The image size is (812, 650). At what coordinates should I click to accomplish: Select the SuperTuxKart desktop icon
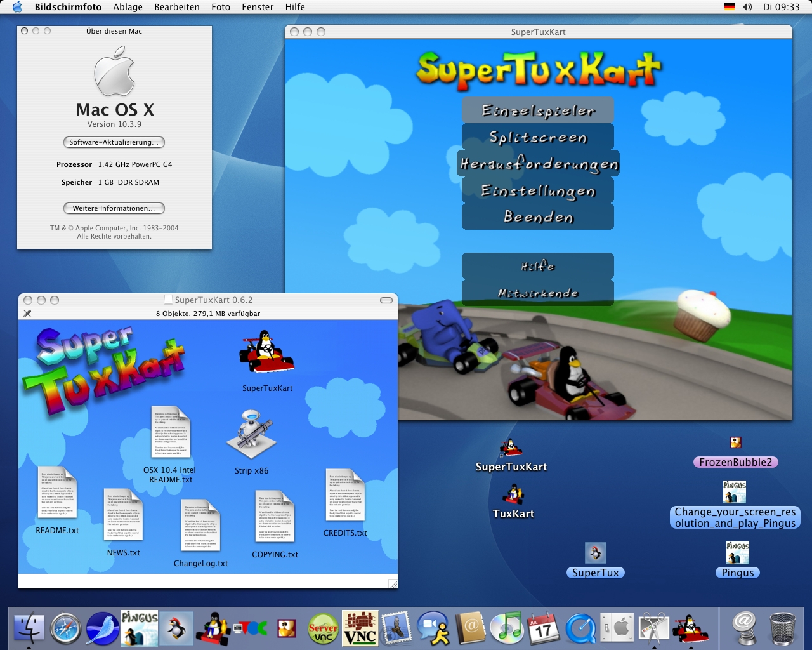tap(511, 448)
